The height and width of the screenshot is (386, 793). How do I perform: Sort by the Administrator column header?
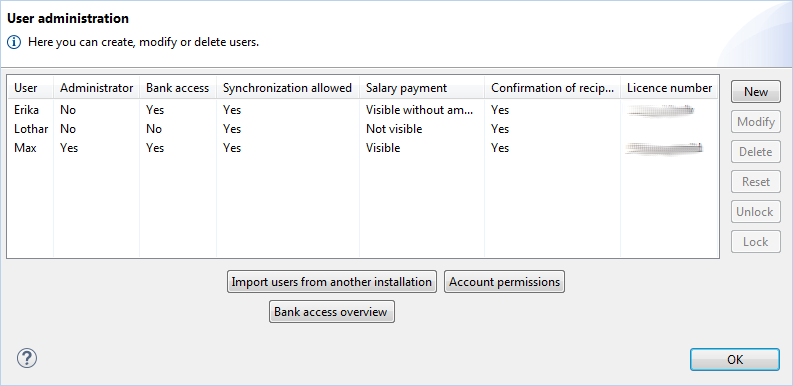click(x=97, y=88)
